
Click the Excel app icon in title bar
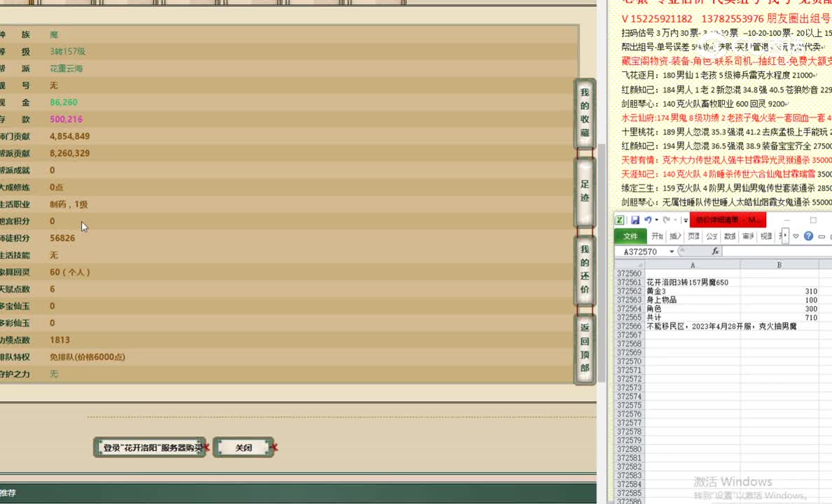click(619, 220)
